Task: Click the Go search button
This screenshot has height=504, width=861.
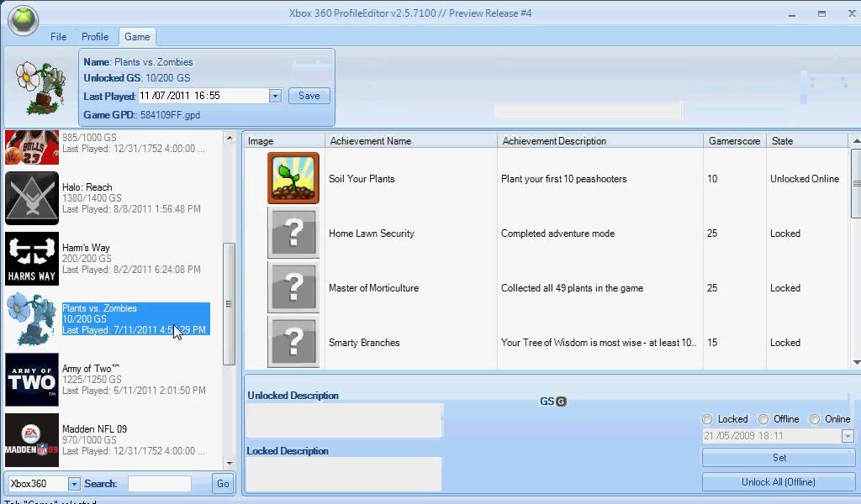Action: [223, 484]
